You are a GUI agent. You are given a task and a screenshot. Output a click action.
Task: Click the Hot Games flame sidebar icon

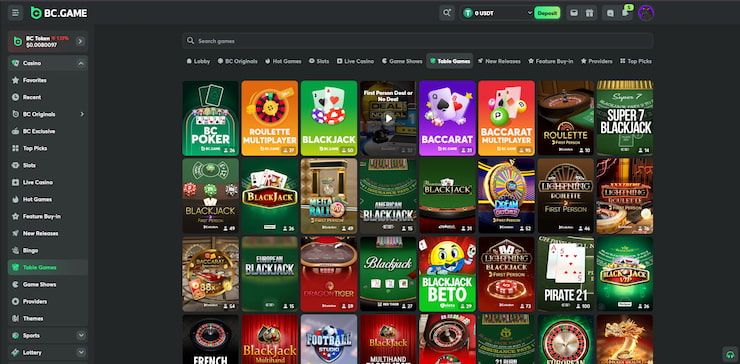point(16,199)
